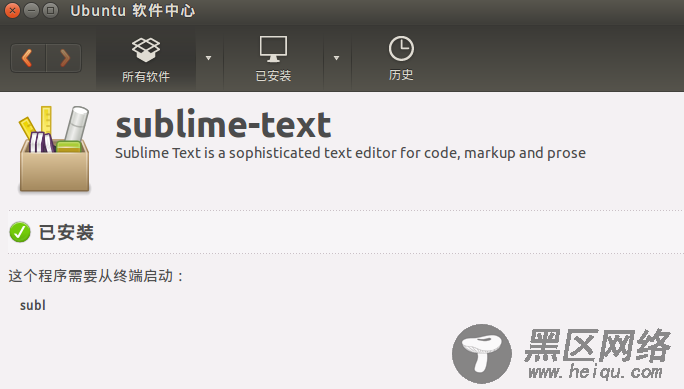The height and width of the screenshot is (389, 684).
Task: Click the 已安装 status label next to checkmark
Action: 66,232
